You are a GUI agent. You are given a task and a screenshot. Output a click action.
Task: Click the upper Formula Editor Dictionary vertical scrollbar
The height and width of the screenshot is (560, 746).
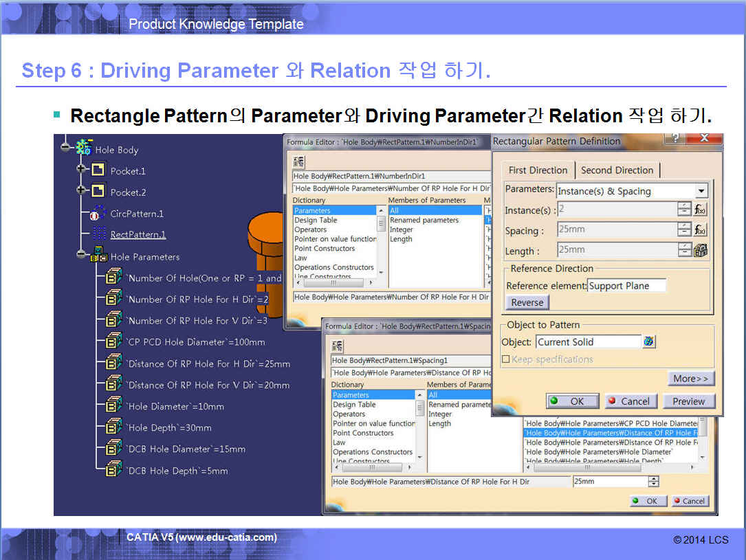(381, 241)
